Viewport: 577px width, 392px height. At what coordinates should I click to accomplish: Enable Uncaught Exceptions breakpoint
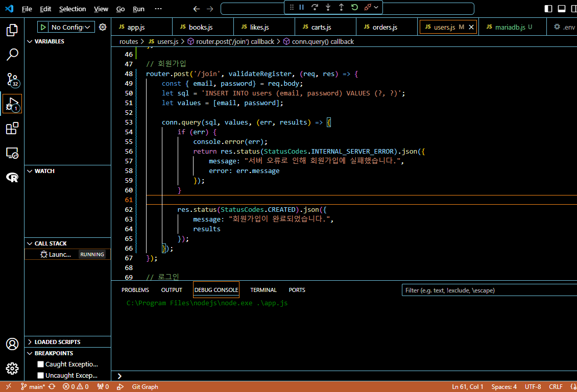(x=40, y=375)
